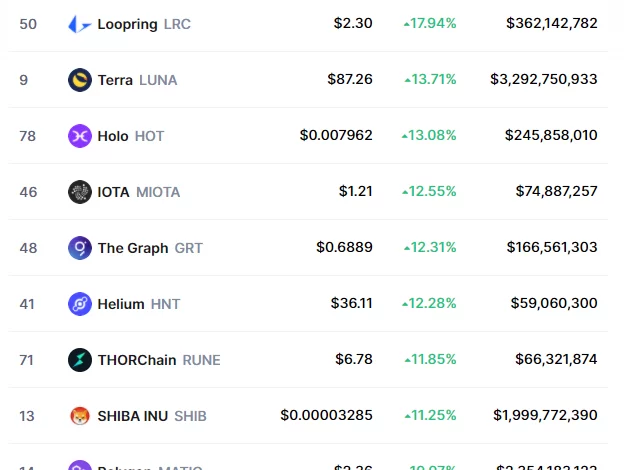Select the Helium name link

(121, 303)
